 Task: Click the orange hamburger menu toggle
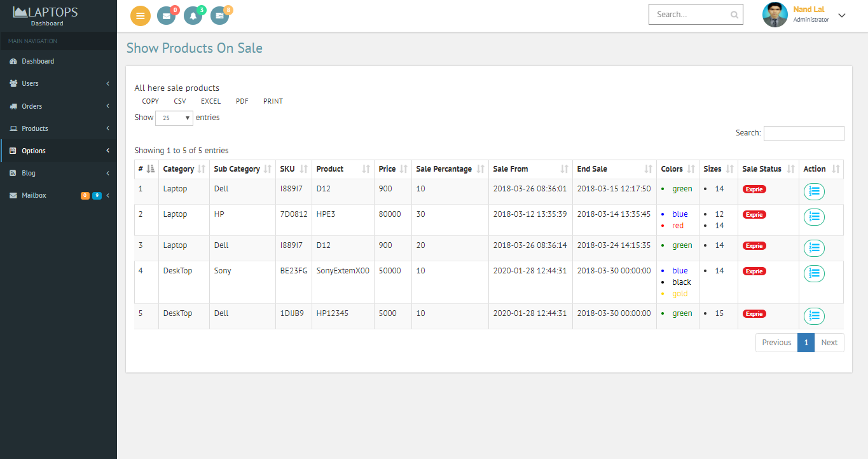141,16
